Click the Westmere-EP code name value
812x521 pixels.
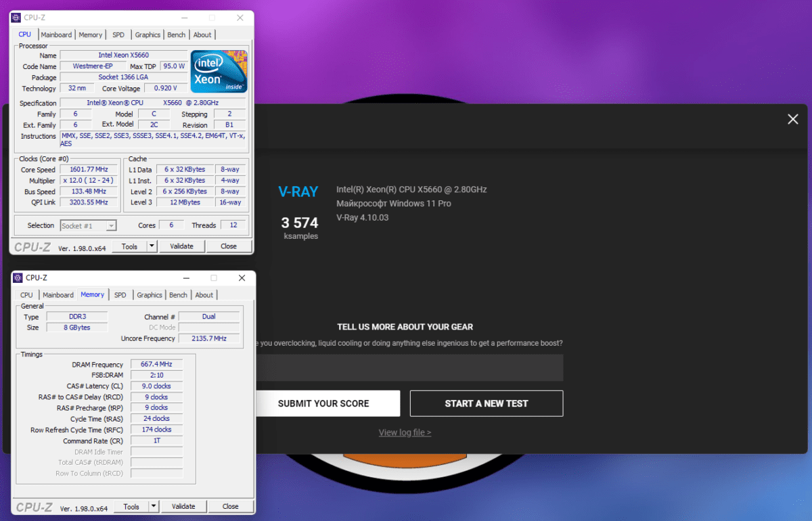click(x=93, y=66)
